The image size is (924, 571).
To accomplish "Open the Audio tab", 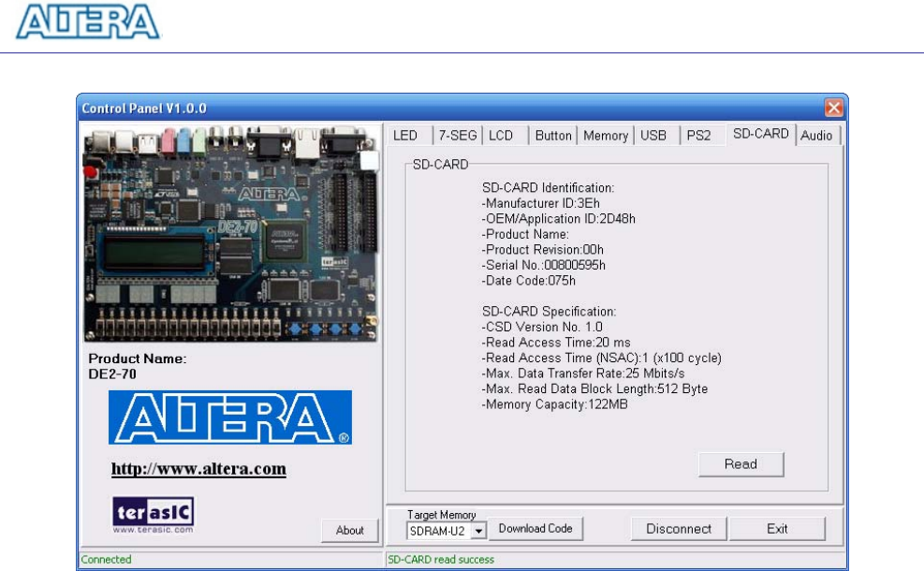I will 816,136.
